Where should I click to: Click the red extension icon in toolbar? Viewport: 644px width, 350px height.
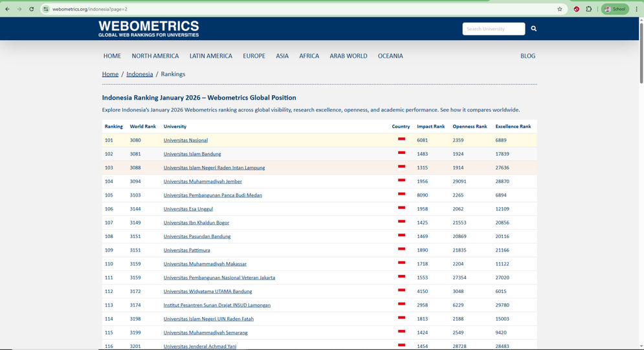576,9
